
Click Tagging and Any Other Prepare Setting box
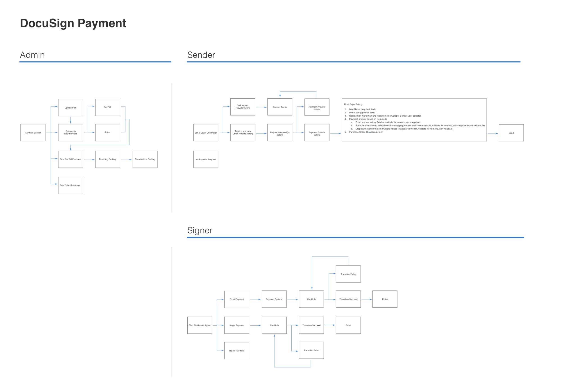click(x=243, y=133)
